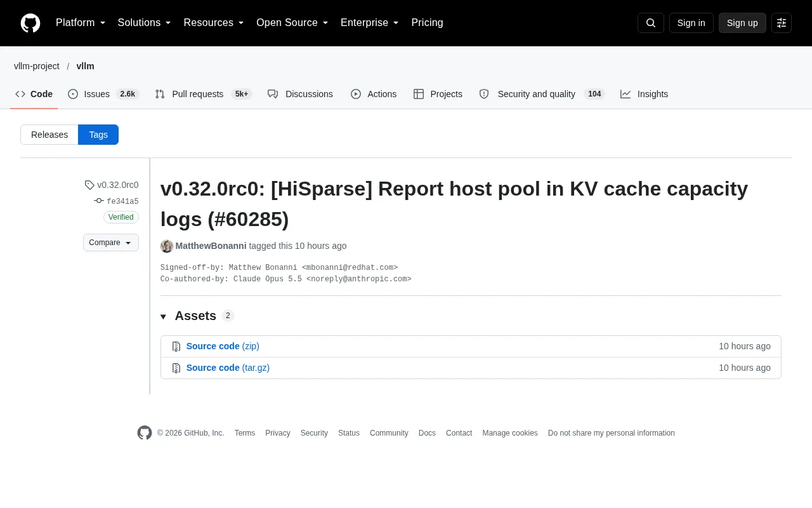This screenshot has width=812, height=508.
Task: Click MatthewBonanni's avatar image
Action: point(167,246)
